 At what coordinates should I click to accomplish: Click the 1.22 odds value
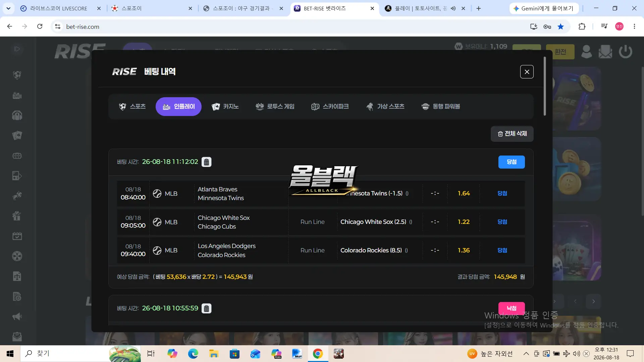[x=464, y=222]
